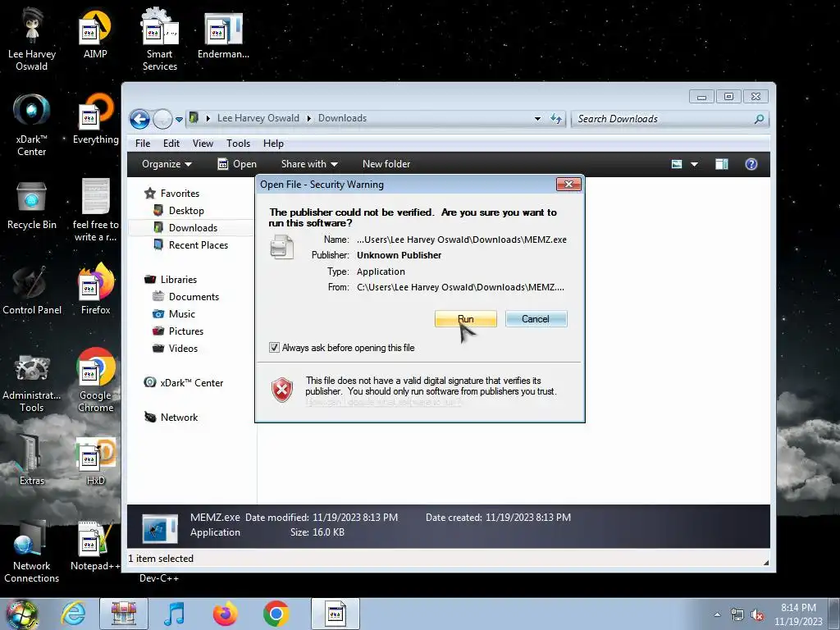
Task: Open the Organize dropdown
Action: [x=167, y=164]
